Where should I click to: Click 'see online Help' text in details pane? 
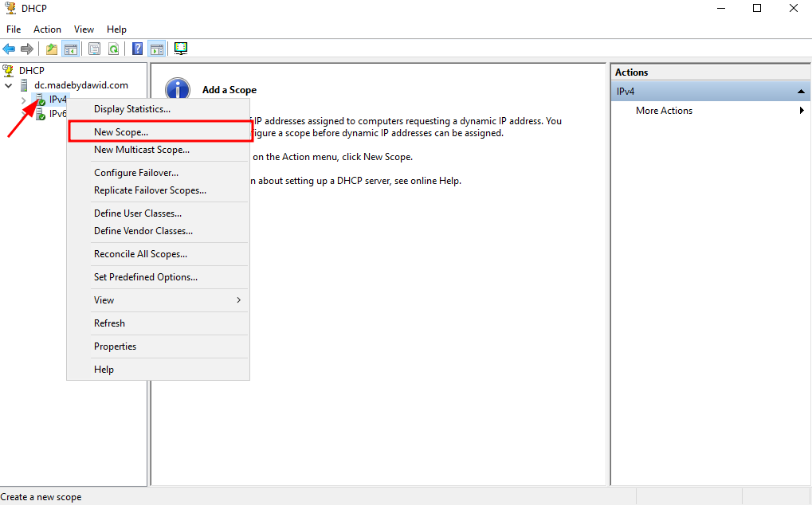(x=428, y=181)
